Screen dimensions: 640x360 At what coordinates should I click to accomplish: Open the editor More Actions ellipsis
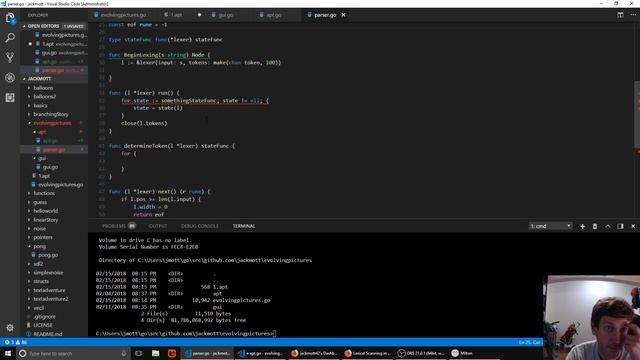coord(633,15)
